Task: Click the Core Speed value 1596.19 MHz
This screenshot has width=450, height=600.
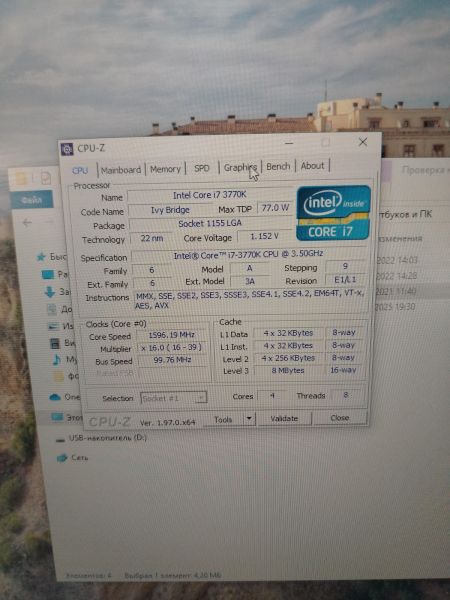Action: [x=171, y=335]
